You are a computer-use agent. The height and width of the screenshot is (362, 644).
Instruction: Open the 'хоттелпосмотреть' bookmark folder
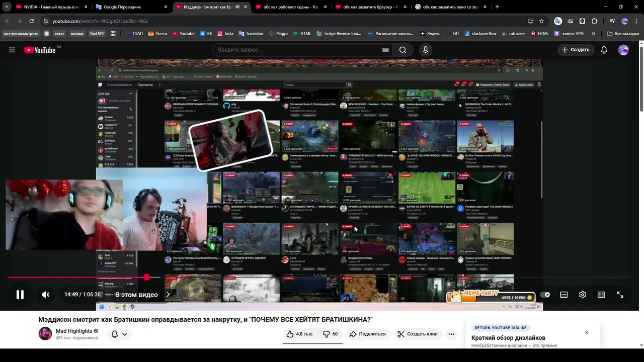21,34
